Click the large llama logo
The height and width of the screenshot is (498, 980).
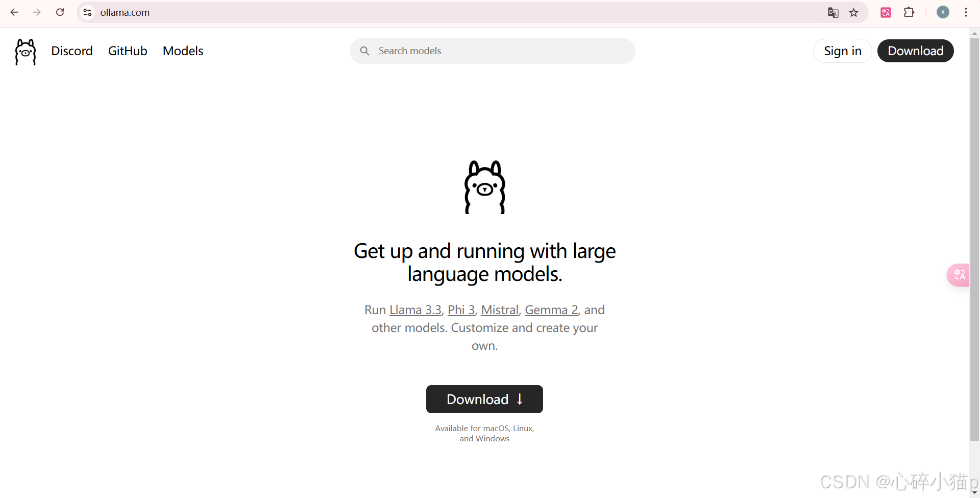point(485,187)
